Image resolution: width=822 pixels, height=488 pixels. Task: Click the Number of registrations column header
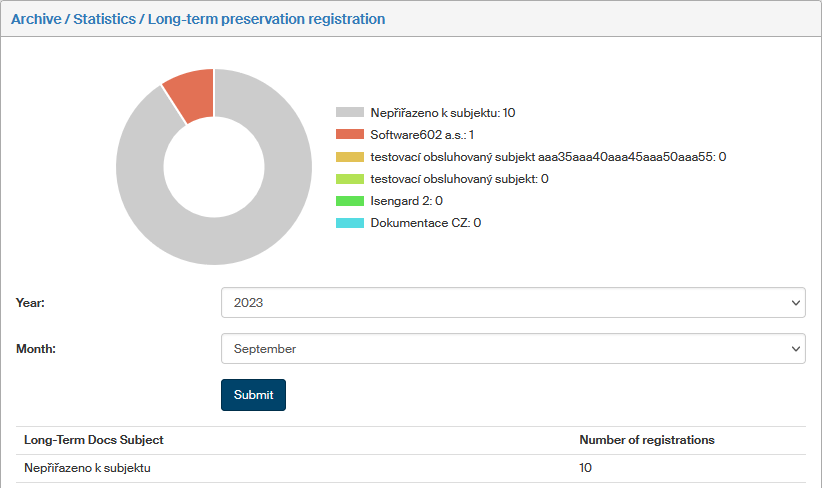647,440
